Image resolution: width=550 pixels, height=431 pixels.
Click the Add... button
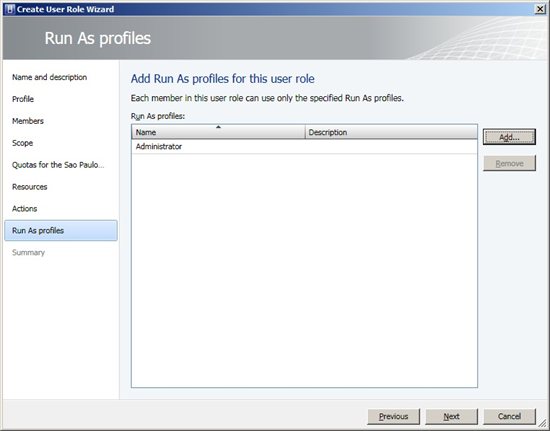(509, 137)
